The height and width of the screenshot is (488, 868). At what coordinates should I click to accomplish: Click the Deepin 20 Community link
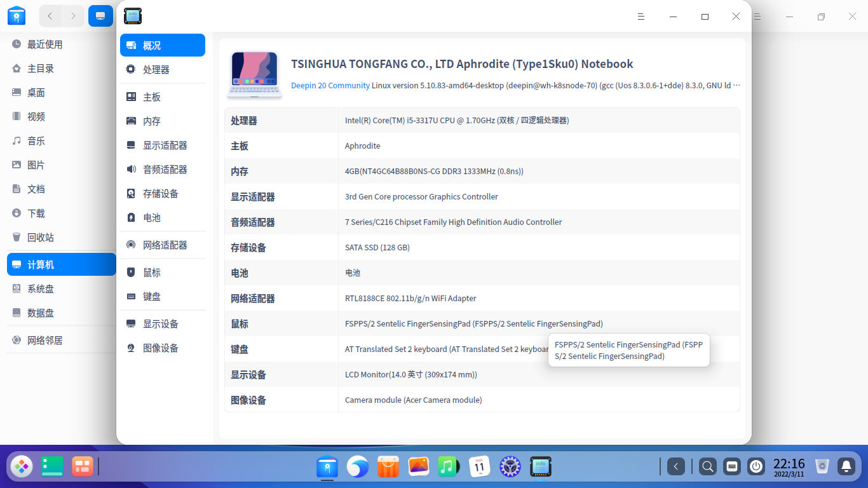(x=330, y=85)
